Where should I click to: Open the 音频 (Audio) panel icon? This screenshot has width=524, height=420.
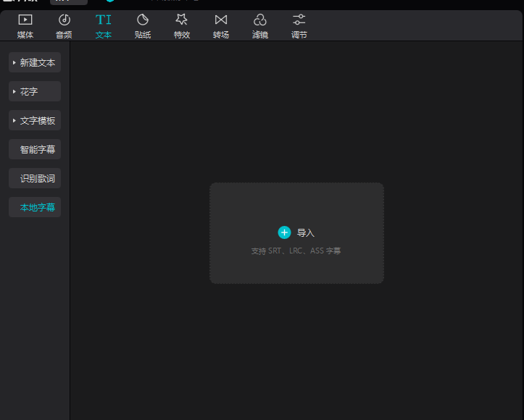click(x=65, y=20)
